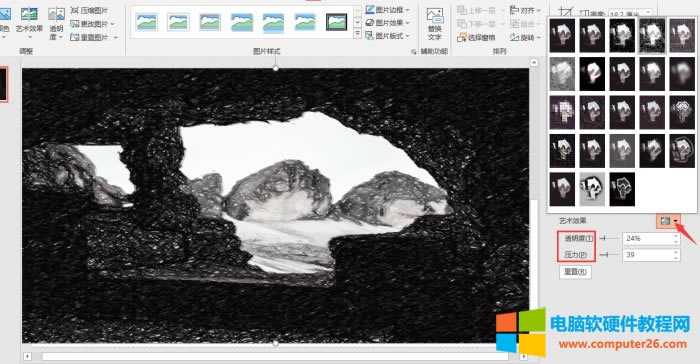Open 替换文字 alt text tool

(x=434, y=24)
